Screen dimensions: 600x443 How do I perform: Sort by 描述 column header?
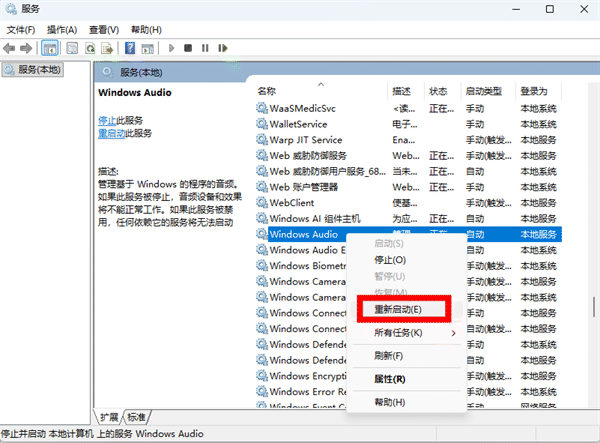click(406, 91)
